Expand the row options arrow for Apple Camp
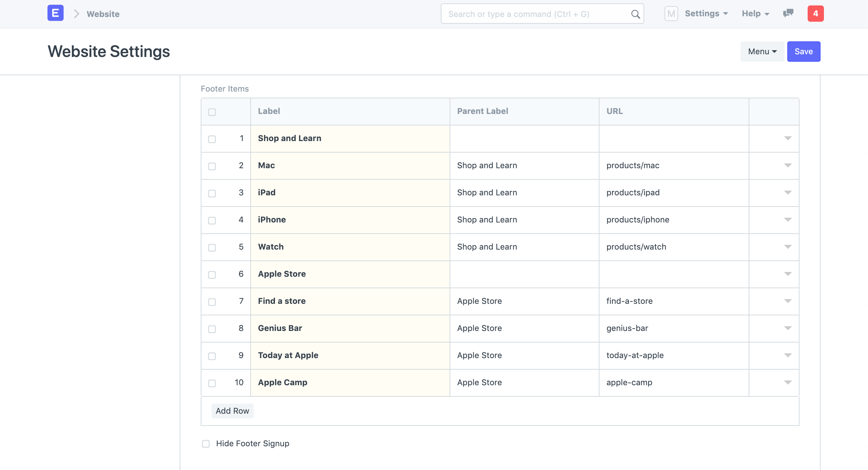The image size is (868, 470). click(788, 383)
